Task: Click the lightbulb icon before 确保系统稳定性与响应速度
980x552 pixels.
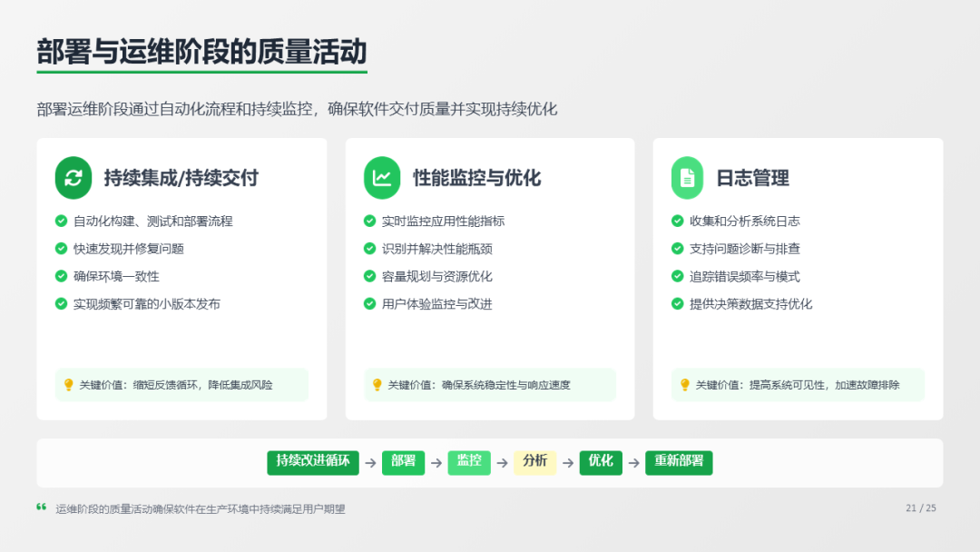Action: [377, 385]
